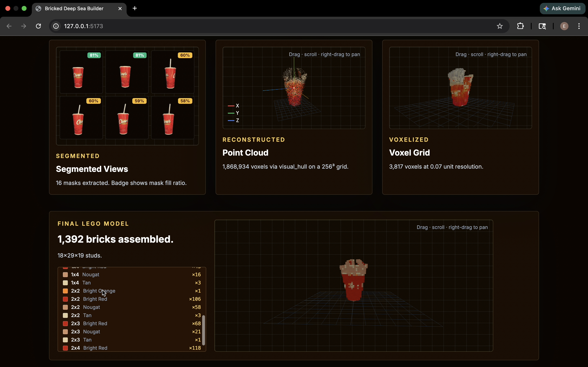Select the first segmented view thumbnail with the 81% badge
This screenshot has height=367, width=588.
click(x=81, y=72)
